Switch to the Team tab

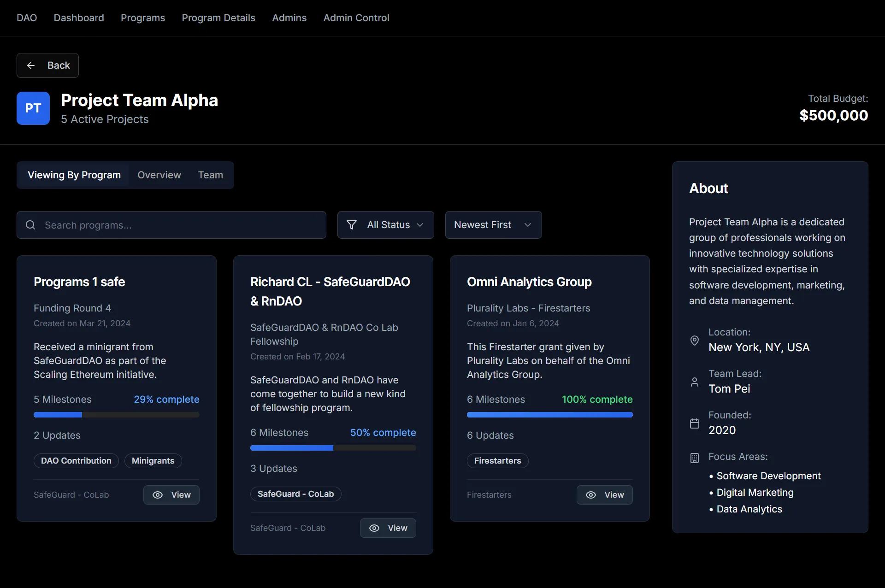tap(211, 175)
